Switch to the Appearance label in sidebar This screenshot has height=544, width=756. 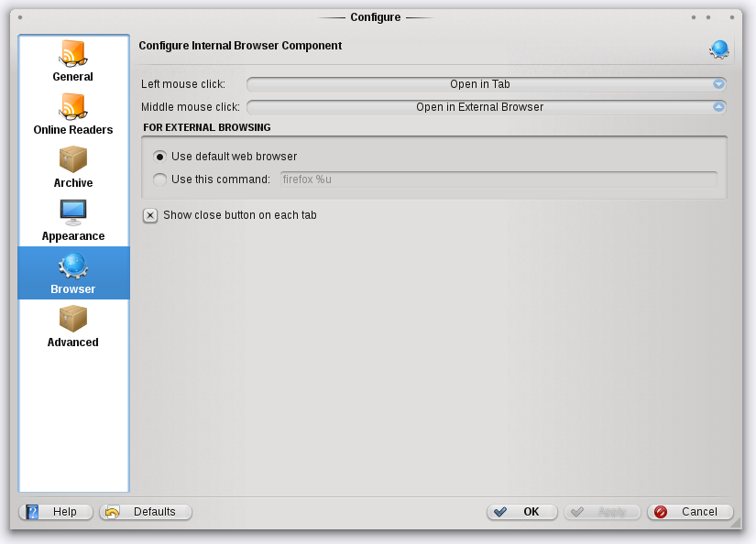point(73,236)
